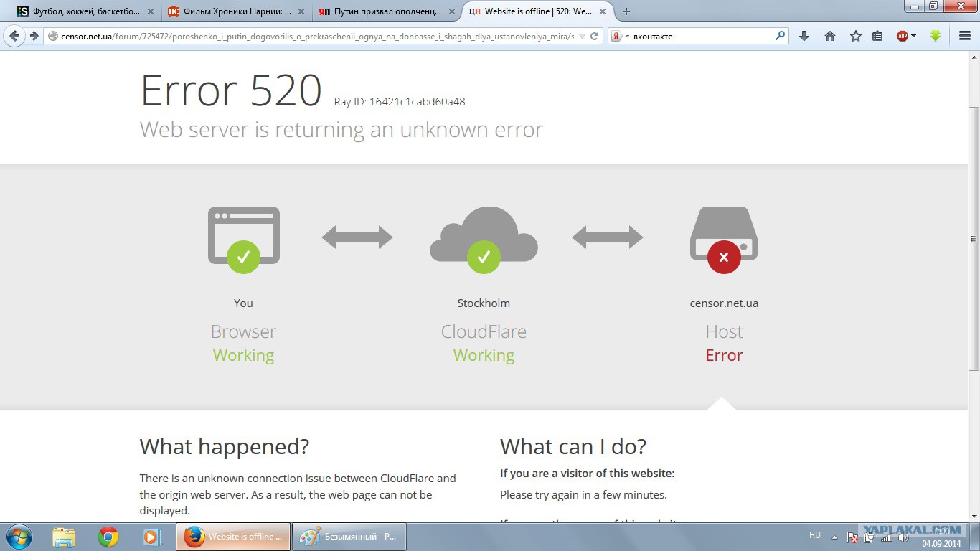Click the 'What happened?' heading

coord(225,447)
